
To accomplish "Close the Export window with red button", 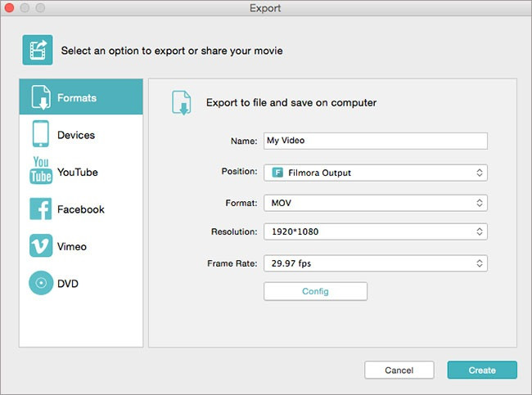I will 11,8.
